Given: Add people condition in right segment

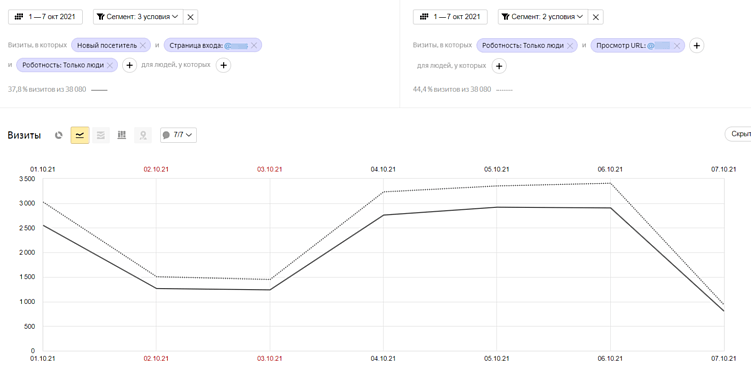Looking at the screenshot, I should point(499,66).
